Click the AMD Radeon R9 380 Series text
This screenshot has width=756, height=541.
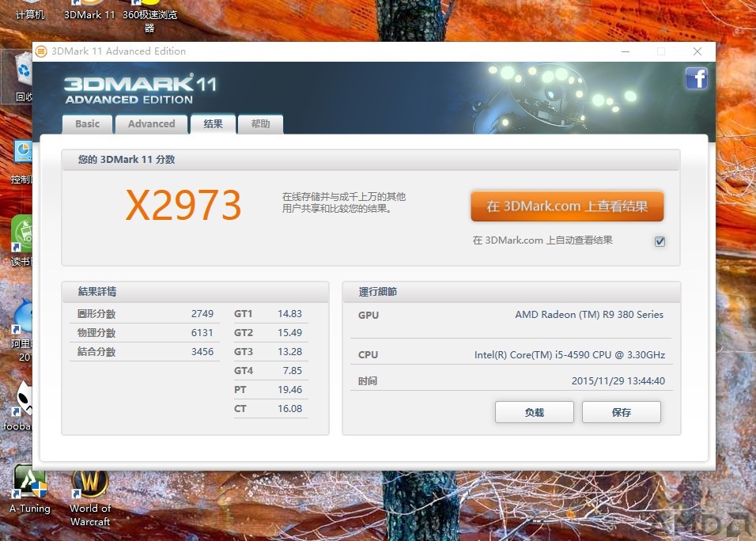pyautogui.click(x=589, y=314)
